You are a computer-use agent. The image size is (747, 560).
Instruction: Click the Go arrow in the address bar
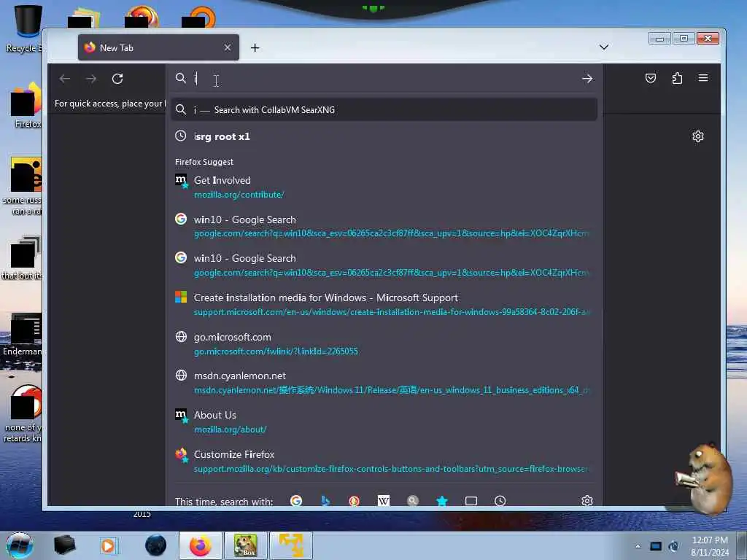[x=587, y=79]
